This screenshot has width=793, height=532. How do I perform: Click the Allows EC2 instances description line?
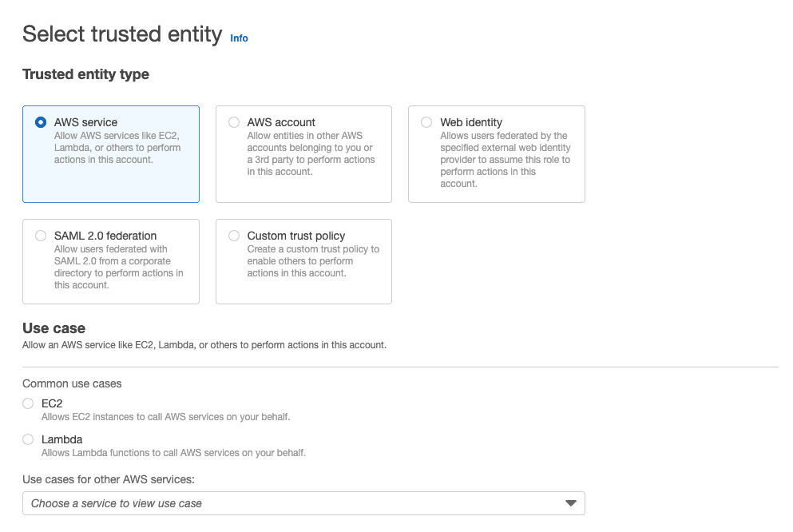click(x=165, y=417)
